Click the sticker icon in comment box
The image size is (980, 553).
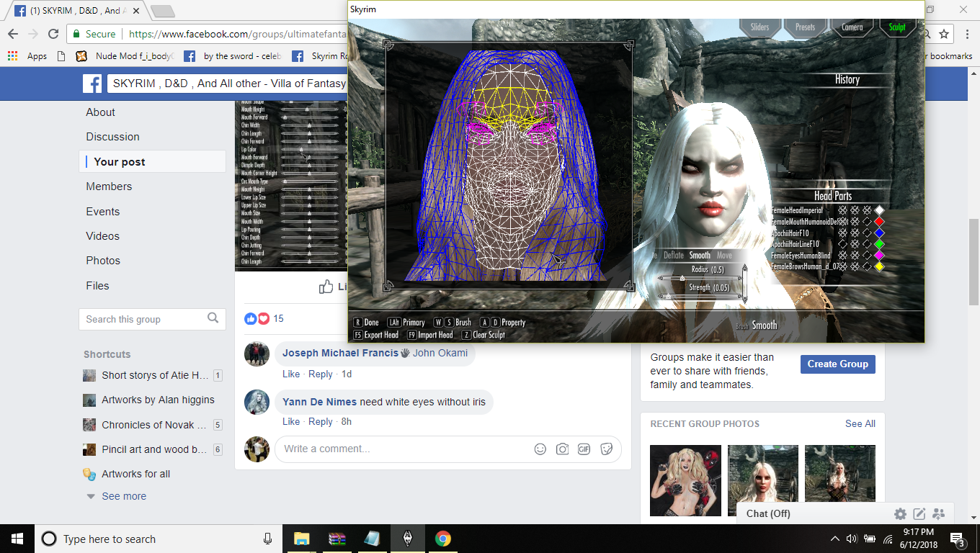(607, 449)
